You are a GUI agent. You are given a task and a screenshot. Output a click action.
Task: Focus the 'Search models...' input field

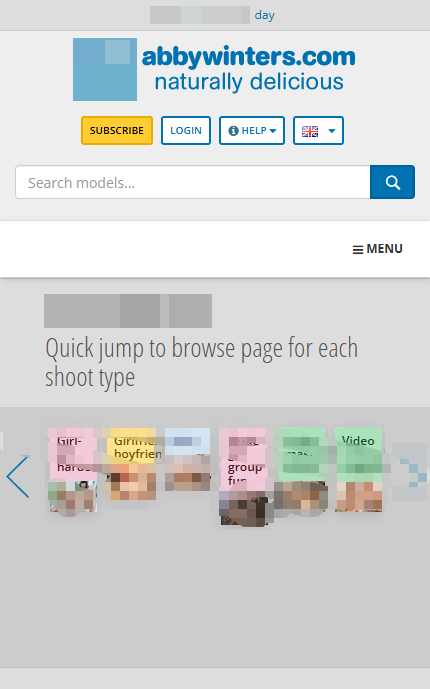(193, 182)
